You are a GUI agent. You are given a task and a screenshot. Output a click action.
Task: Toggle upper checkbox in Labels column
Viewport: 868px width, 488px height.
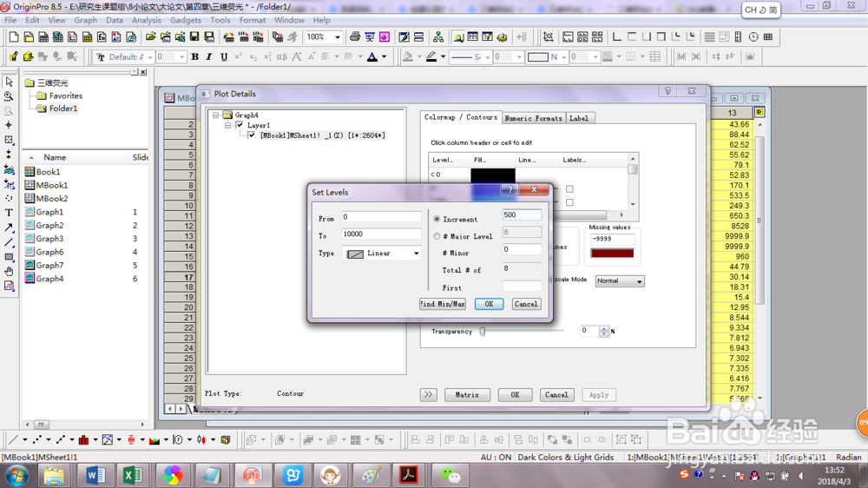pyautogui.click(x=569, y=189)
